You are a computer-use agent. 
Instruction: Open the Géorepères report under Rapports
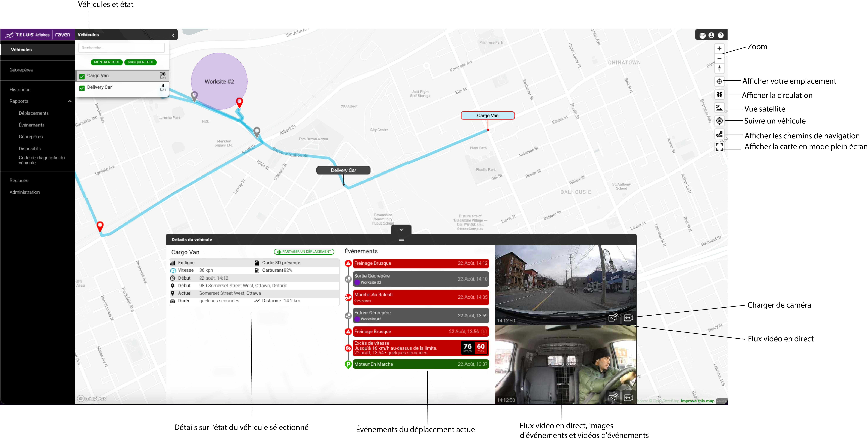[31, 137]
